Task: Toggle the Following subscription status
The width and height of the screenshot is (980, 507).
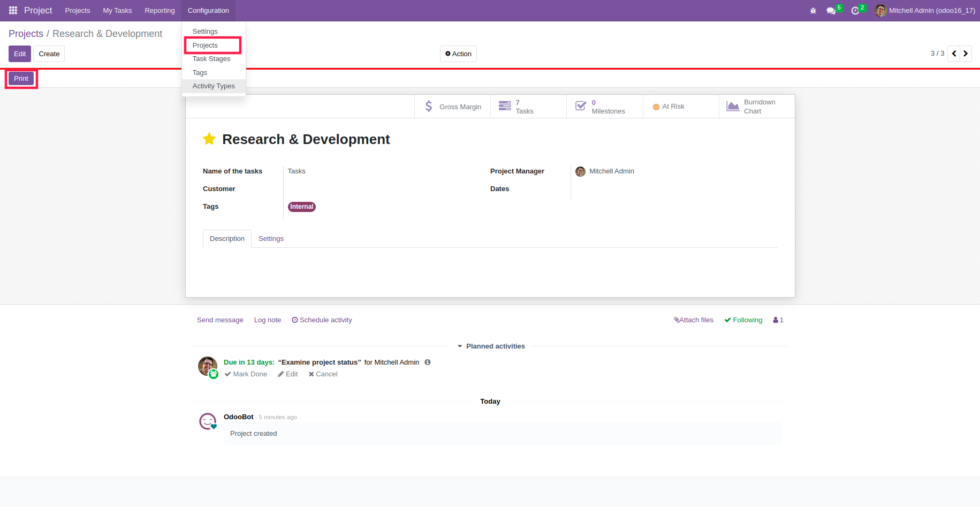Action: pos(743,320)
